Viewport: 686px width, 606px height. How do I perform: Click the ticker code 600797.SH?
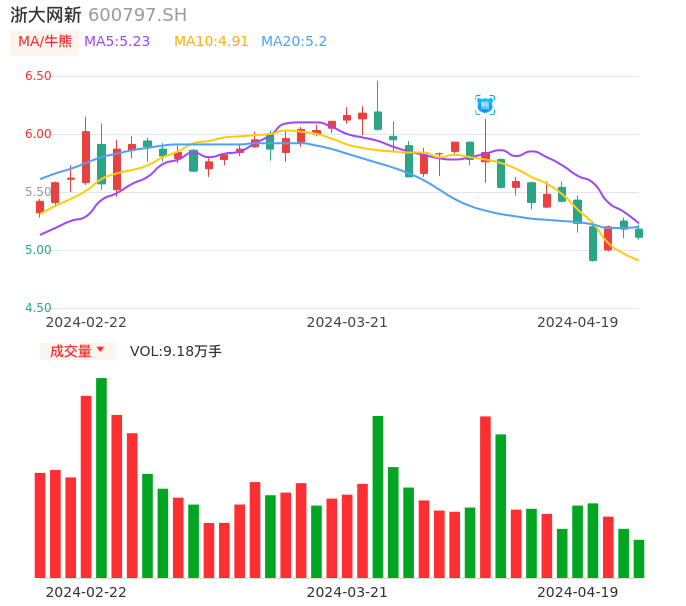coord(137,15)
